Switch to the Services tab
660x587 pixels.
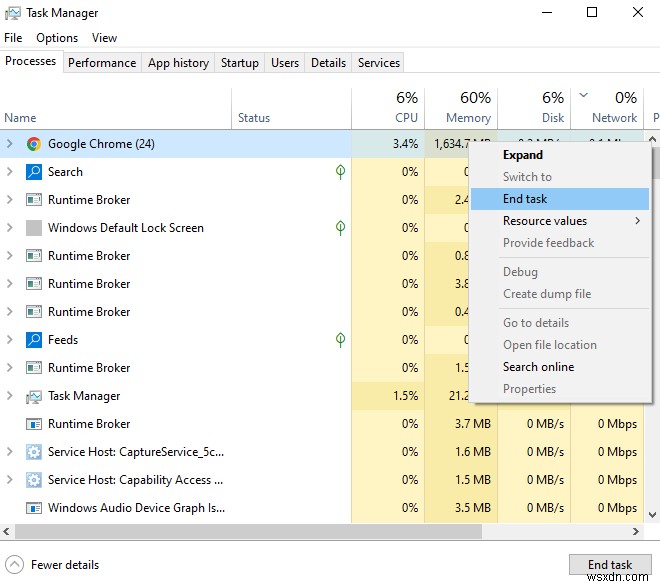pyautogui.click(x=378, y=63)
